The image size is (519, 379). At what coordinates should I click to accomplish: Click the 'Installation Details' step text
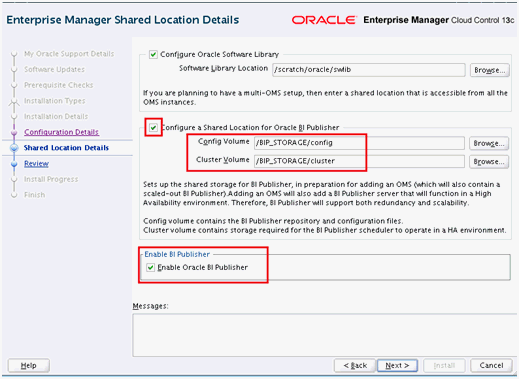click(x=56, y=116)
